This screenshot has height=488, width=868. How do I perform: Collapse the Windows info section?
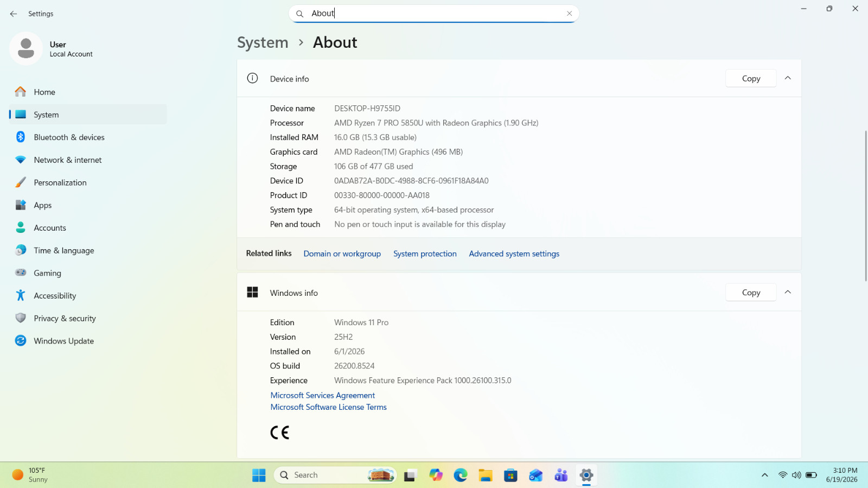(788, 292)
